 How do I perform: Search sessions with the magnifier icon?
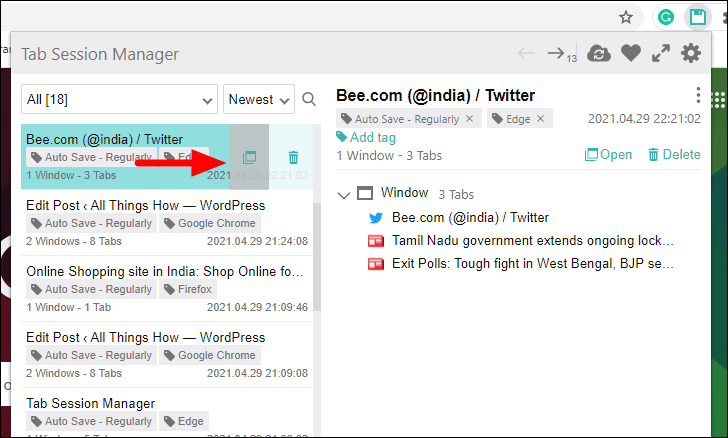pos(309,99)
